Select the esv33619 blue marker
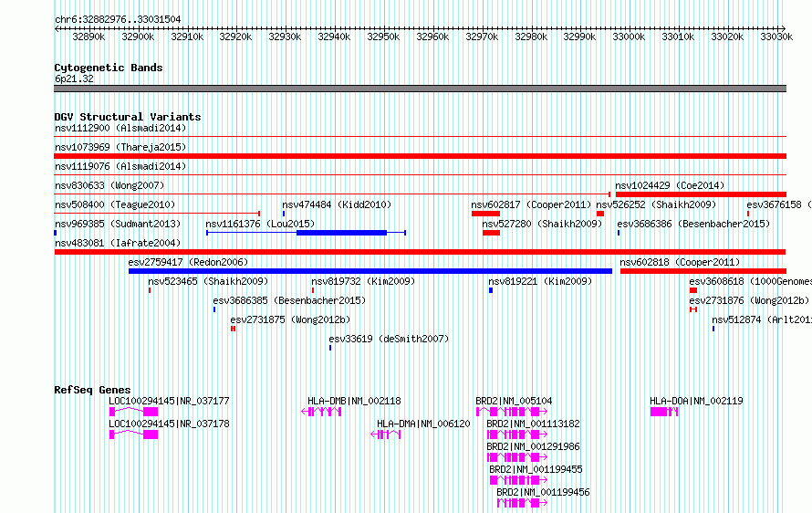Image resolution: width=812 pixels, height=513 pixels. pyautogui.click(x=330, y=348)
